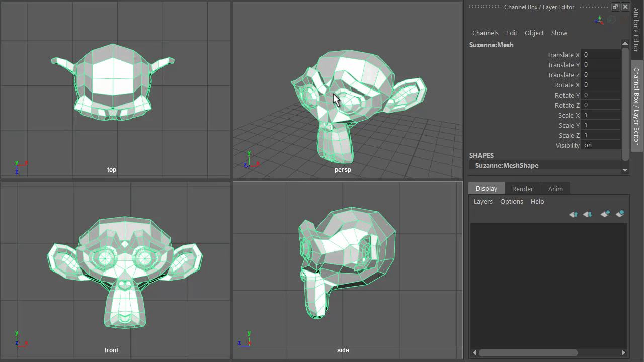This screenshot has height=362, width=644.
Task: Select the Visibility channel label
Action: point(568,145)
